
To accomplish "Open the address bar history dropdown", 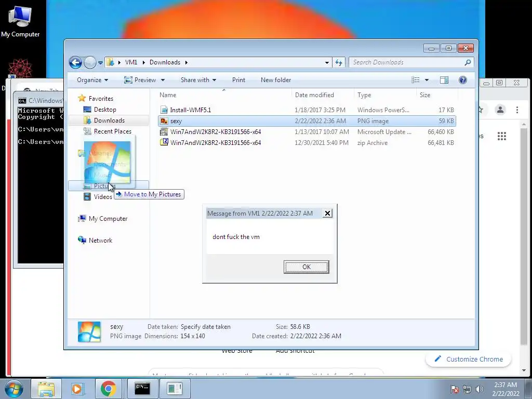I will pos(327,63).
